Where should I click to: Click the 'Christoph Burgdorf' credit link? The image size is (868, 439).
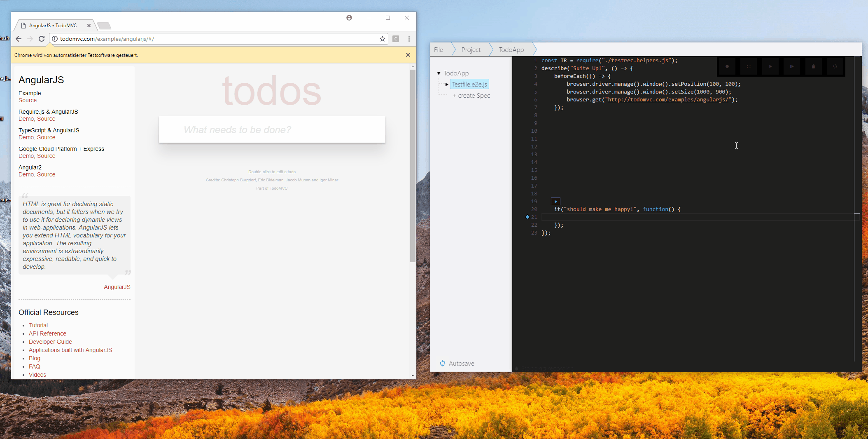[238, 180]
